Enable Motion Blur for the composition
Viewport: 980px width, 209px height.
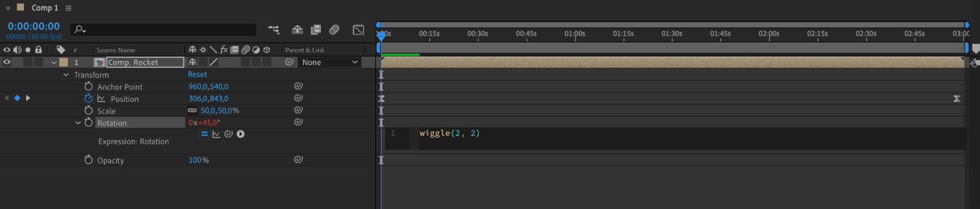[x=334, y=30]
